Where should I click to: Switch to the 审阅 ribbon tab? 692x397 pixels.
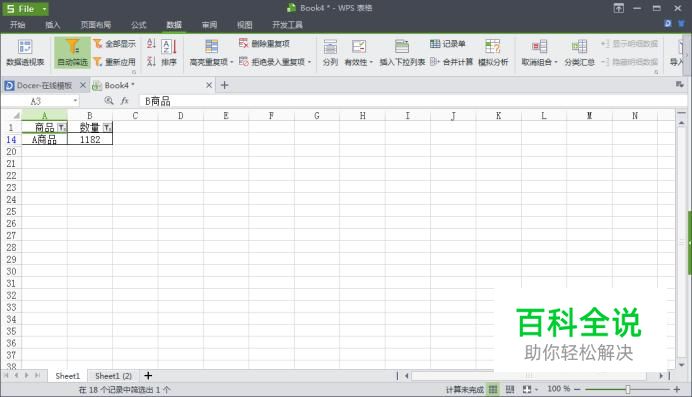tap(209, 25)
